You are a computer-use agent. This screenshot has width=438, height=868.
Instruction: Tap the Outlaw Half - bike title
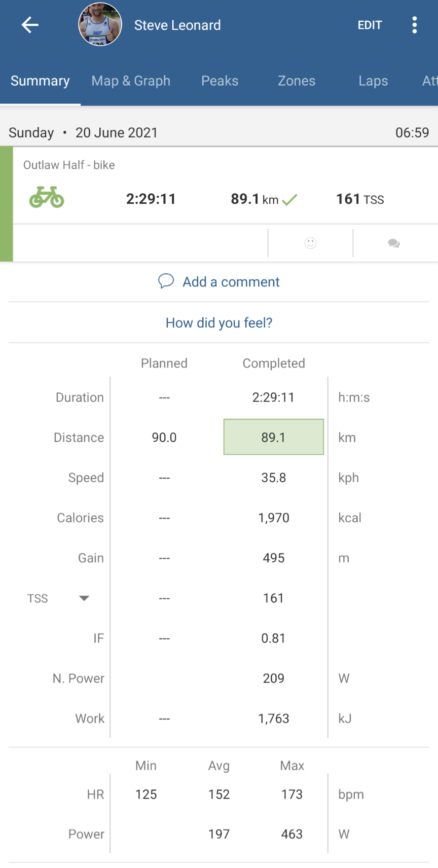(69, 165)
